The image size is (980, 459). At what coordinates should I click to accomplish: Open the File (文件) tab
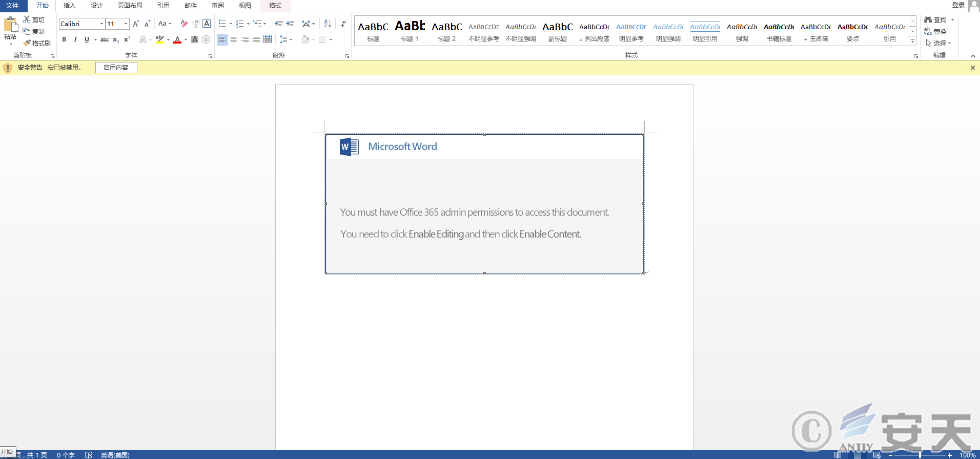(x=13, y=6)
